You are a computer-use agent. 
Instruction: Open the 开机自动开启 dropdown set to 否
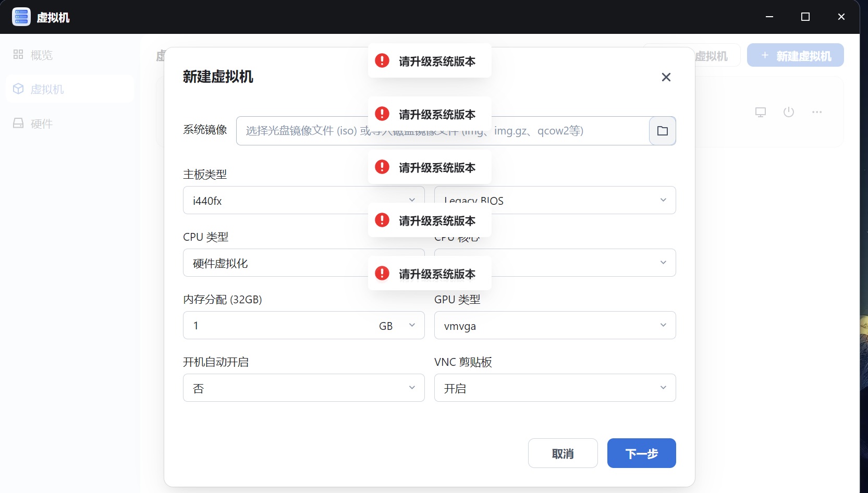[x=303, y=388]
